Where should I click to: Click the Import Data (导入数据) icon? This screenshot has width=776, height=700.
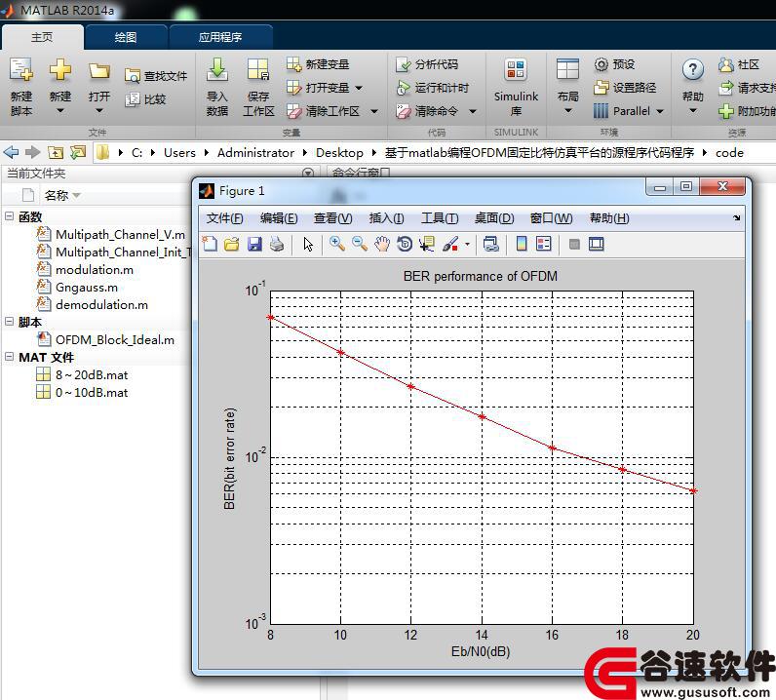(x=216, y=69)
